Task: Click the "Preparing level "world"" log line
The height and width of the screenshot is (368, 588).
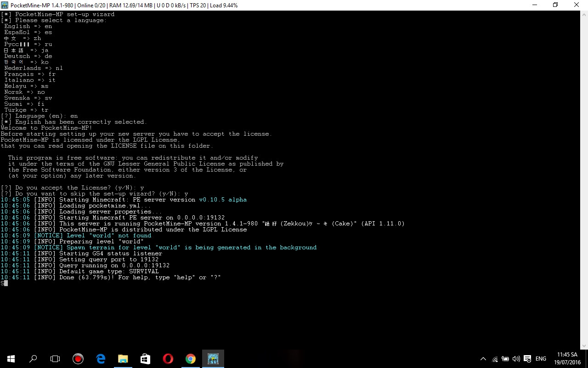Action: 72,241
